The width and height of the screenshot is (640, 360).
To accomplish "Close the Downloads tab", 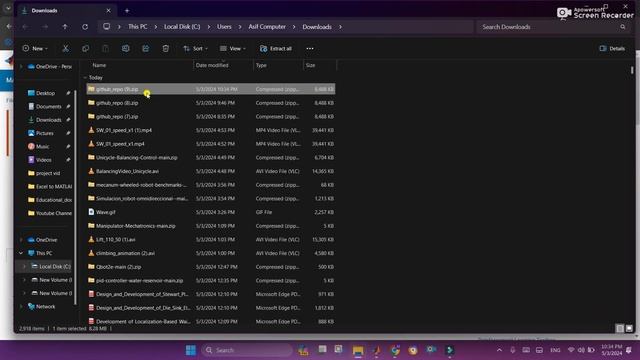I will pyautogui.click(x=109, y=11).
